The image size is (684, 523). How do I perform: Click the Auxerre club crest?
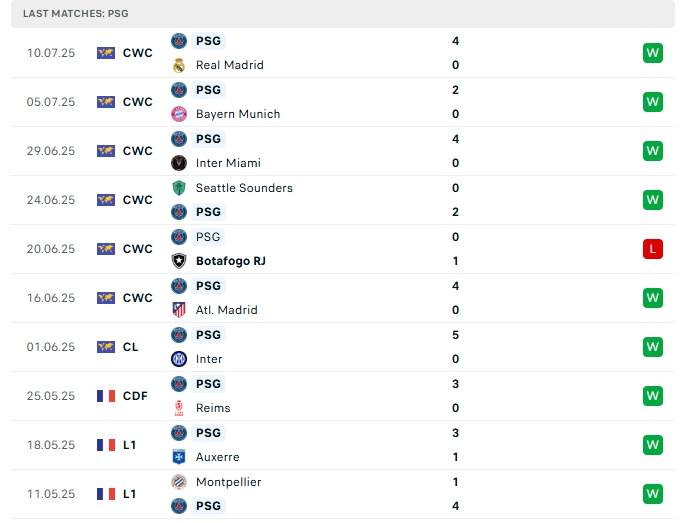coord(179,457)
